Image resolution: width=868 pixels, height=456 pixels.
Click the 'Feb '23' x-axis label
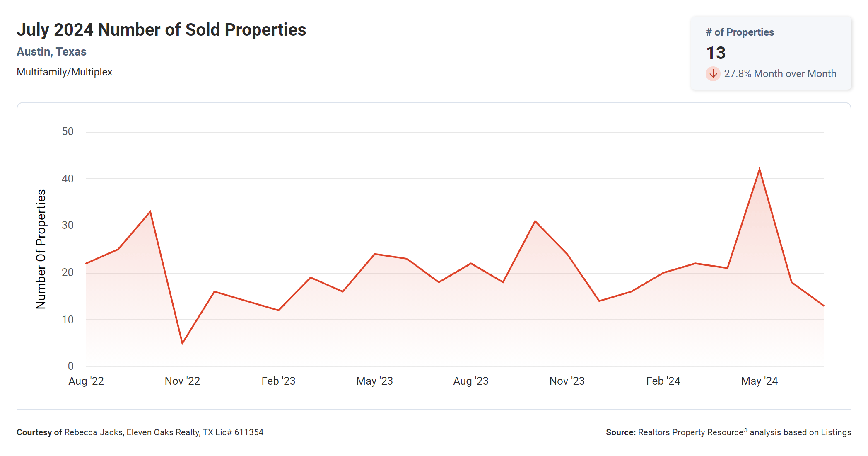[278, 381]
